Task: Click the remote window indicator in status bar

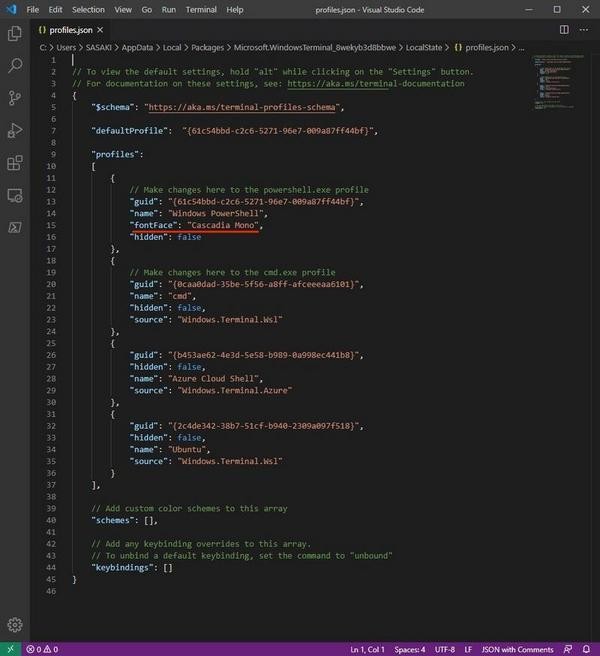Action: pos(10,649)
